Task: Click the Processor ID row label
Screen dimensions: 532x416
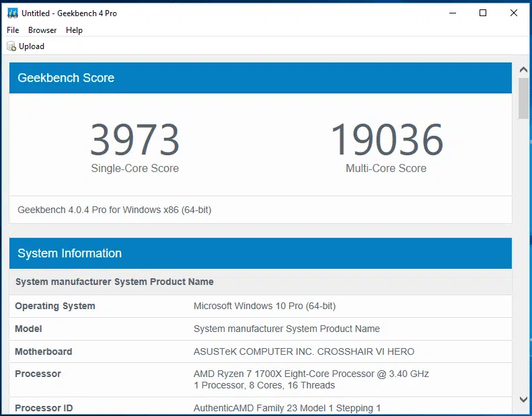Action: click(44, 408)
